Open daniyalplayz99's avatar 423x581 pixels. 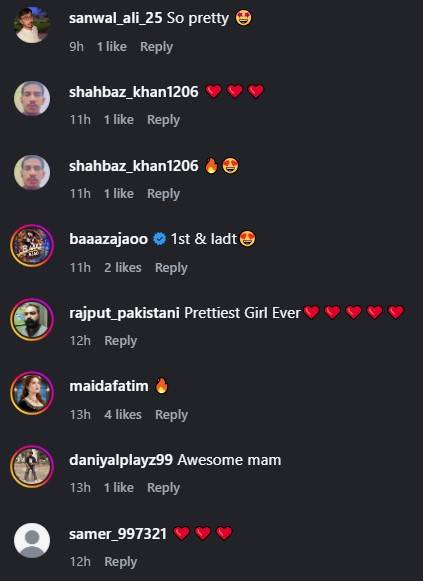tap(32, 467)
